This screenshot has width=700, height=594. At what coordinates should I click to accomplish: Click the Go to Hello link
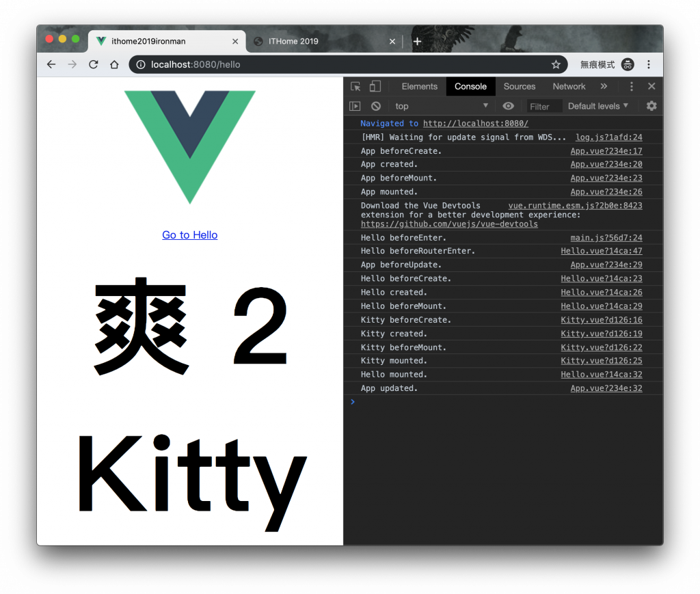point(190,234)
